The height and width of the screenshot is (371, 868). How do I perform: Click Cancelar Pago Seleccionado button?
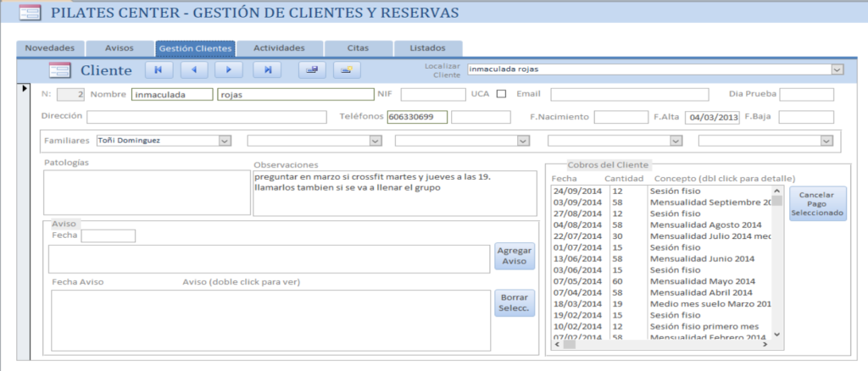817,204
